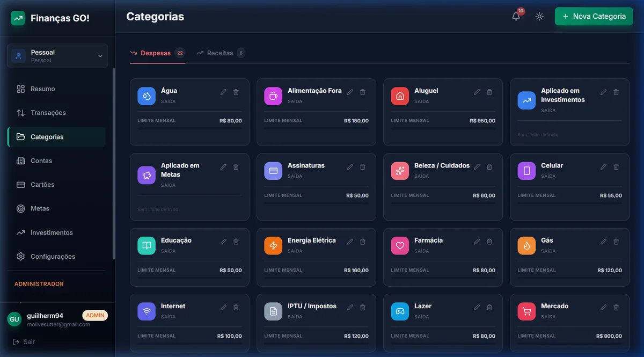Delete the Celular category
This screenshot has width=644, height=357.
tap(616, 167)
